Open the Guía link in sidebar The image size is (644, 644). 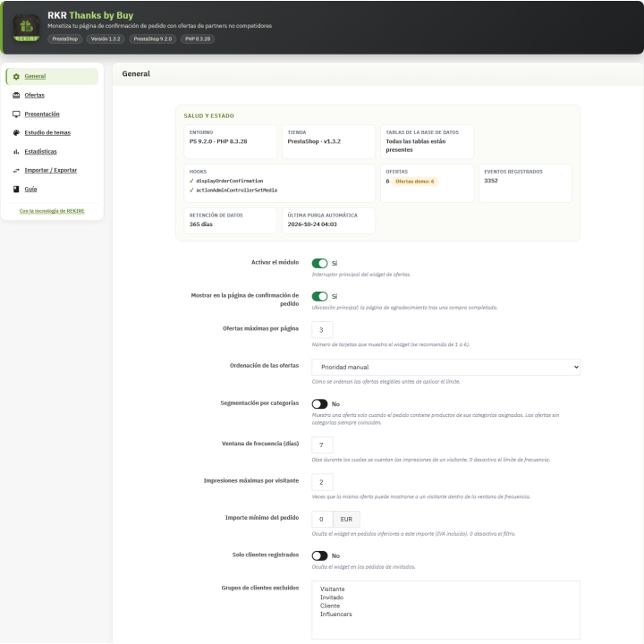click(30, 189)
